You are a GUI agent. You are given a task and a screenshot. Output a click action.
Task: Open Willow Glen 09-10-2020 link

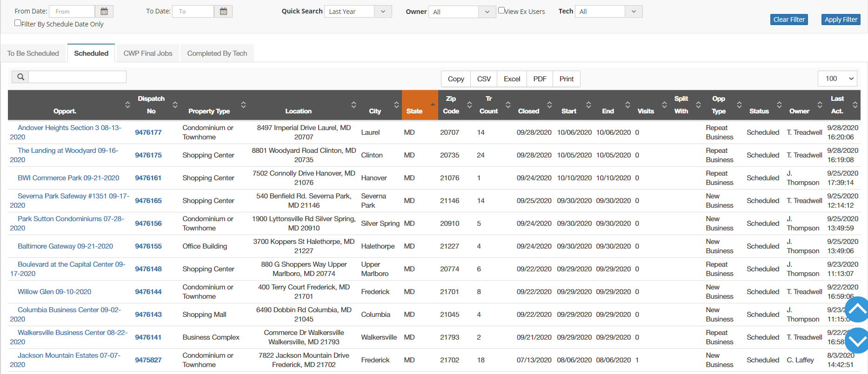[x=54, y=292]
